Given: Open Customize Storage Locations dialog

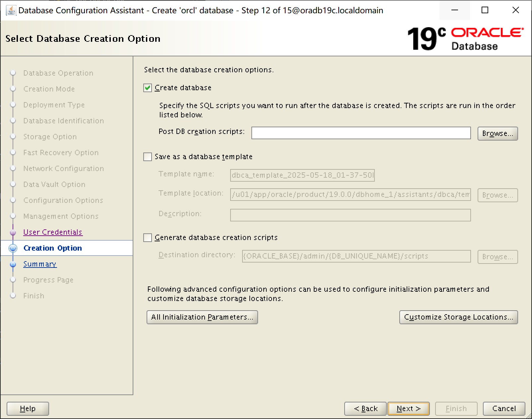Looking at the screenshot, I should point(458,317).
